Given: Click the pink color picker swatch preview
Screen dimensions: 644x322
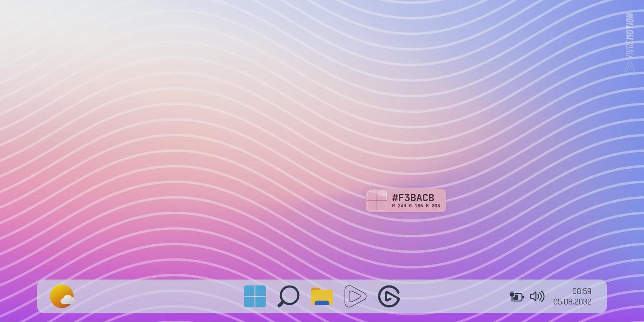Looking at the screenshot, I should point(377,200).
